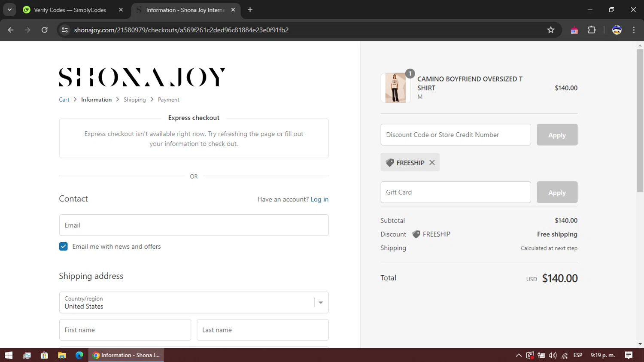Click the Log in link
This screenshot has height=362, width=644.
click(319, 199)
